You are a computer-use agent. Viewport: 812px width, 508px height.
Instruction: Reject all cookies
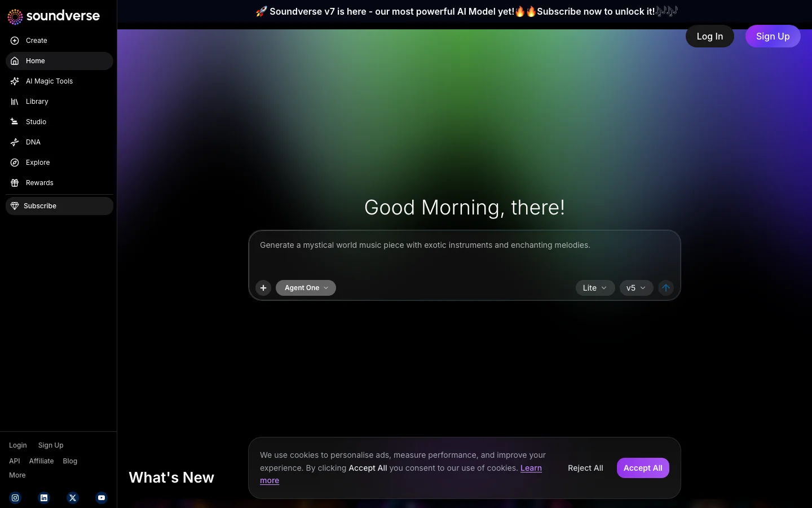[x=585, y=468]
